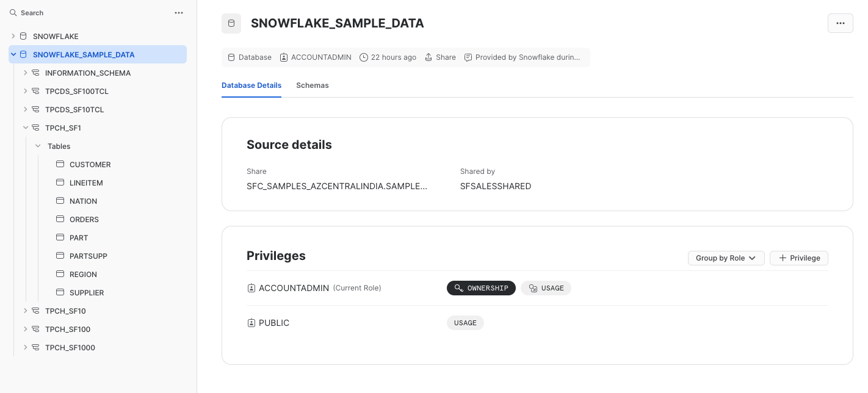Click the role icon next to PUBLIC
Viewport: 868px width, 393px height.
[251, 323]
